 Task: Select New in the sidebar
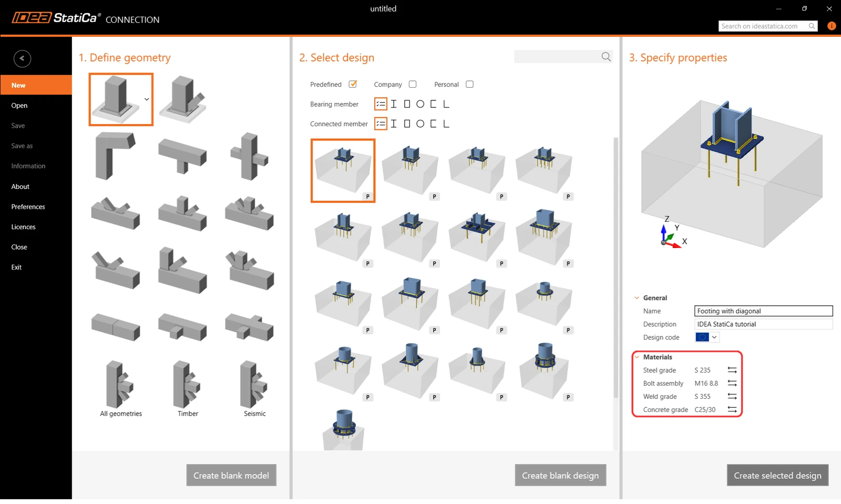pos(36,85)
